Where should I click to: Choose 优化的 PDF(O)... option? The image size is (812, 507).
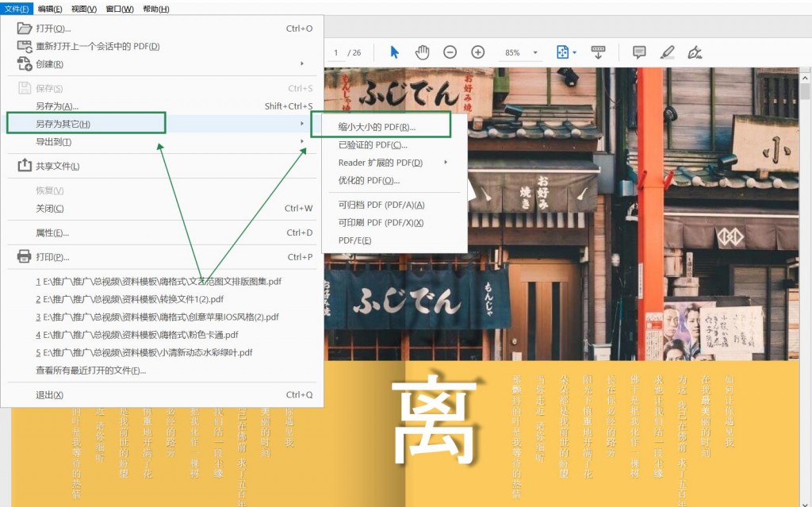tap(395, 180)
